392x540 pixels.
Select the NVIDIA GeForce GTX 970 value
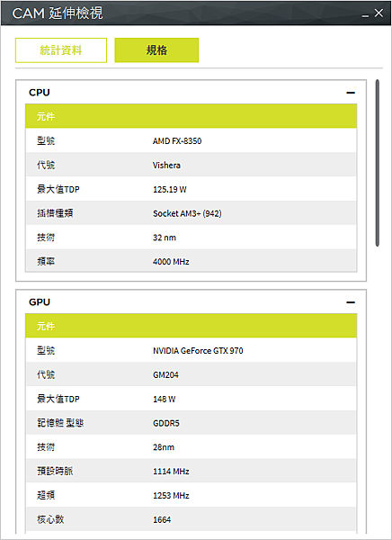click(198, 351)
